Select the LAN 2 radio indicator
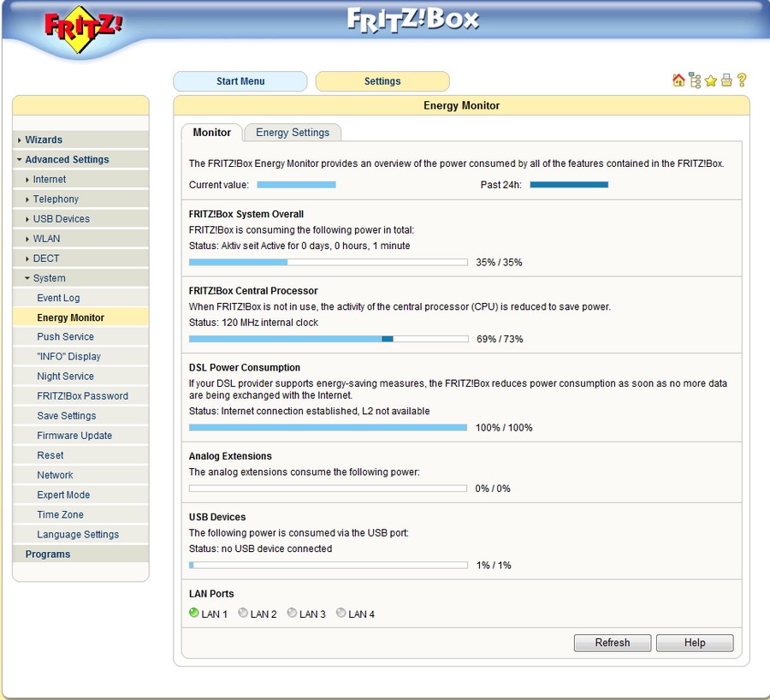 point(243,614)
